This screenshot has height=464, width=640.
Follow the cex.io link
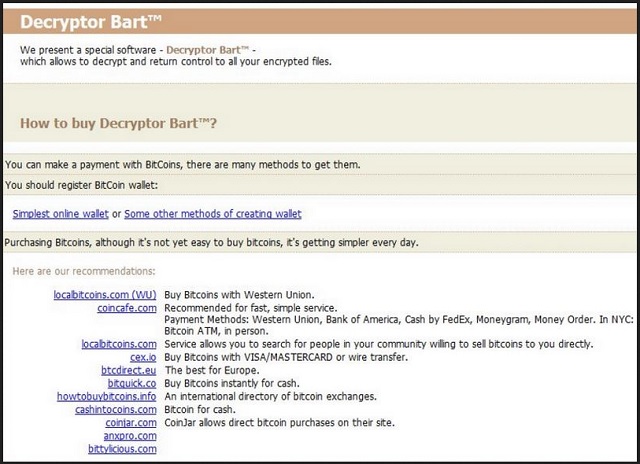pos(143,357)
